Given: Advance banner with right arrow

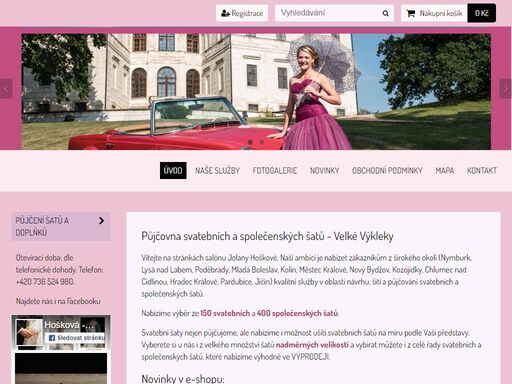Looking at the screenshot, I should click(x=505, y=88).
